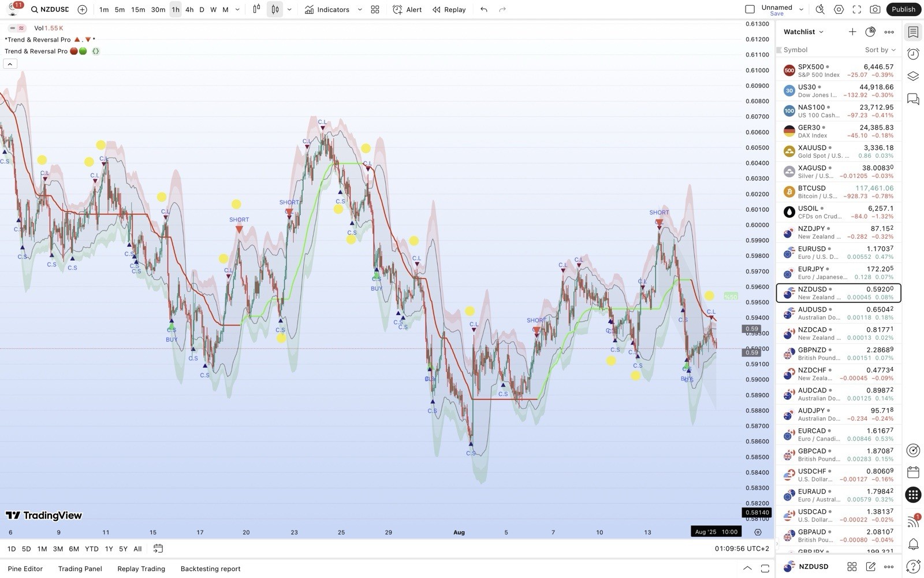Open timezone selector UTC+2
The width and height of the screenshot is (924, 578).
(742, 549)
